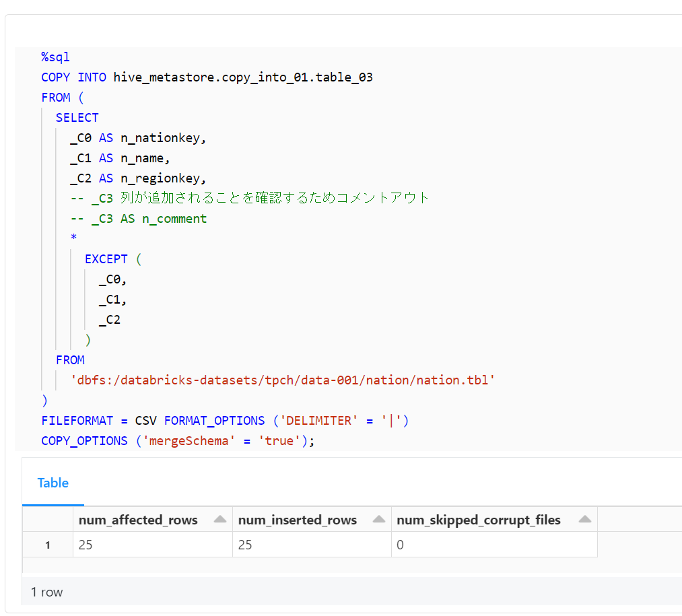The width and height of the screenshot is (682, 616).
Task: Click sort arrow on num_inserted_rows column
Action: 379,520
